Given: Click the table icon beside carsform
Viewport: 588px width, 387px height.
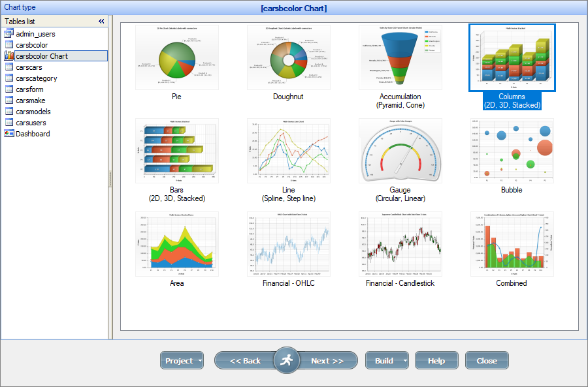Looking at the screenshot, I should tap(9, 89).
